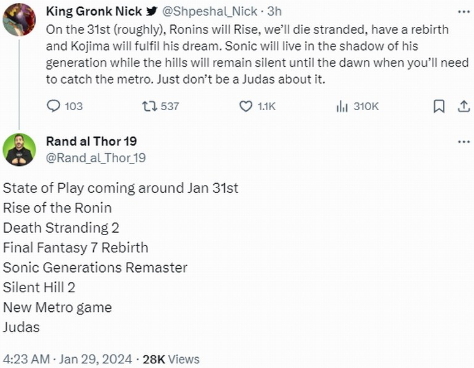Image resolution: width=474 pixels, height=368 pixels.
Task: Click the 28K Views count
Action: click(171, 359)
